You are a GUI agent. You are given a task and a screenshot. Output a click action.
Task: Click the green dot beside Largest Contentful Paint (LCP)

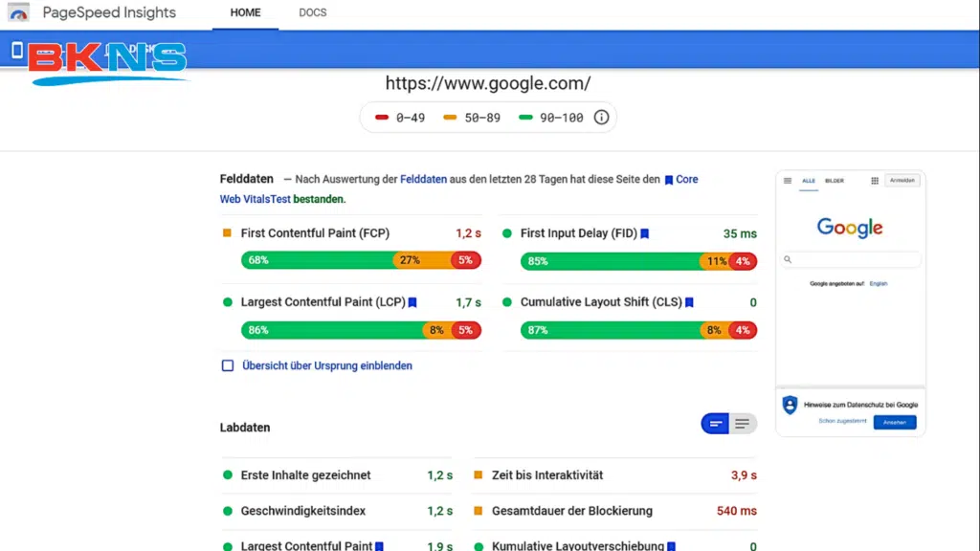228,301
